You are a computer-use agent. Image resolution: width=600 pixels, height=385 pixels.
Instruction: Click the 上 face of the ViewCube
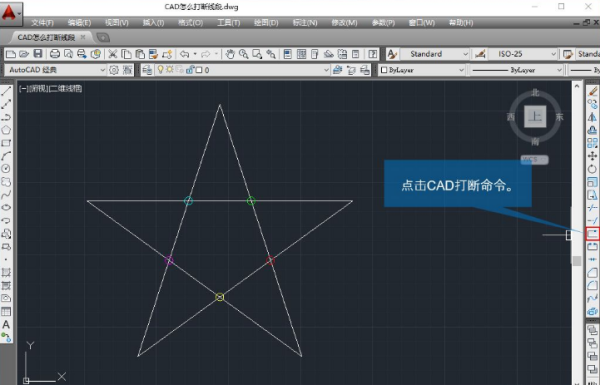[x=535, y=116]
